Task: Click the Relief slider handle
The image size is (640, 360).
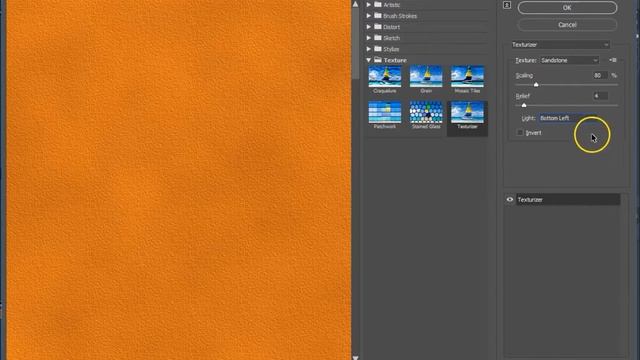Action: pyautogui.click(x=524, y=105)
